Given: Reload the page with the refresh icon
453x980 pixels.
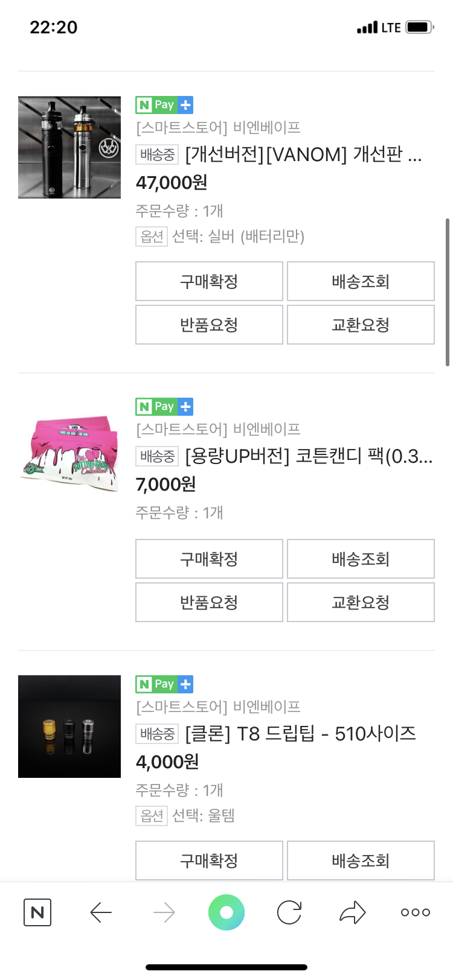Looking at the screenshot, I should (289, 912).
